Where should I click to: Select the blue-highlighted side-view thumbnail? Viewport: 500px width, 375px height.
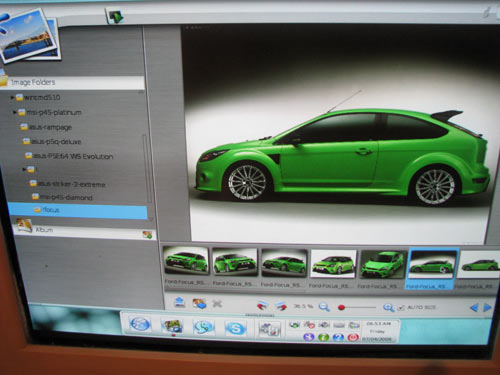(x=432, y=269)
